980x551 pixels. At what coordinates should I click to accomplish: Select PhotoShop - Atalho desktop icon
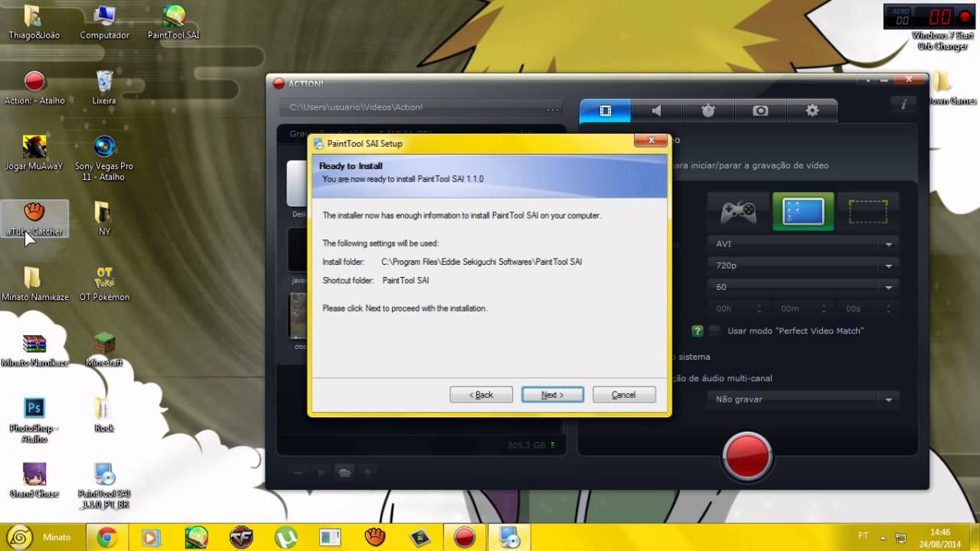pos(34,420)
